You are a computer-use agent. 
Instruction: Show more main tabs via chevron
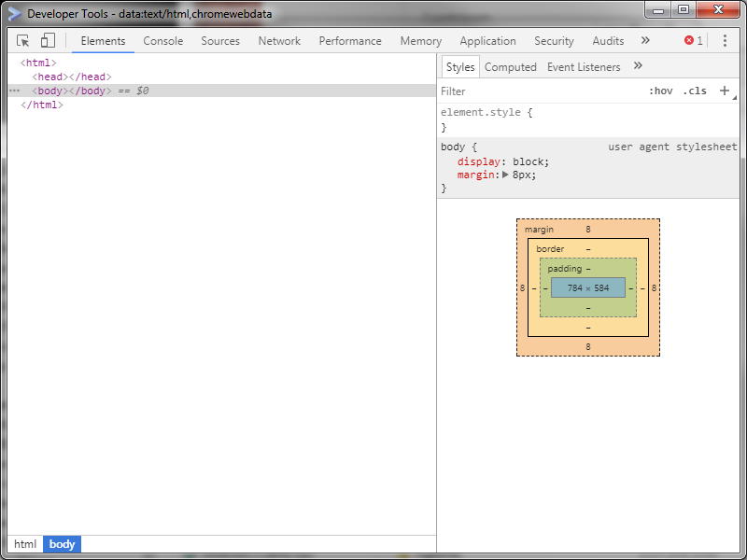645,40
